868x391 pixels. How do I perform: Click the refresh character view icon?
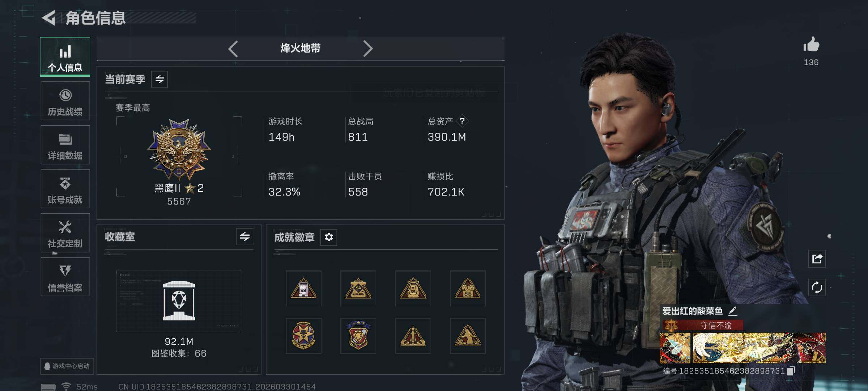817,288
